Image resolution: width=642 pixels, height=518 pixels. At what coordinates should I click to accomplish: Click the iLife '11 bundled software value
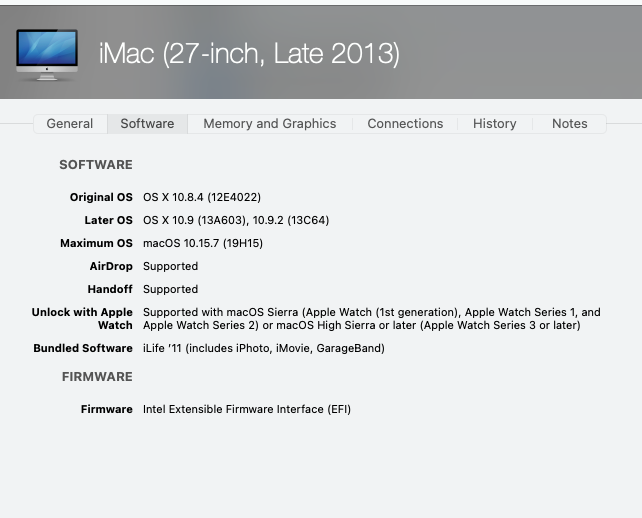pos(264,348)
